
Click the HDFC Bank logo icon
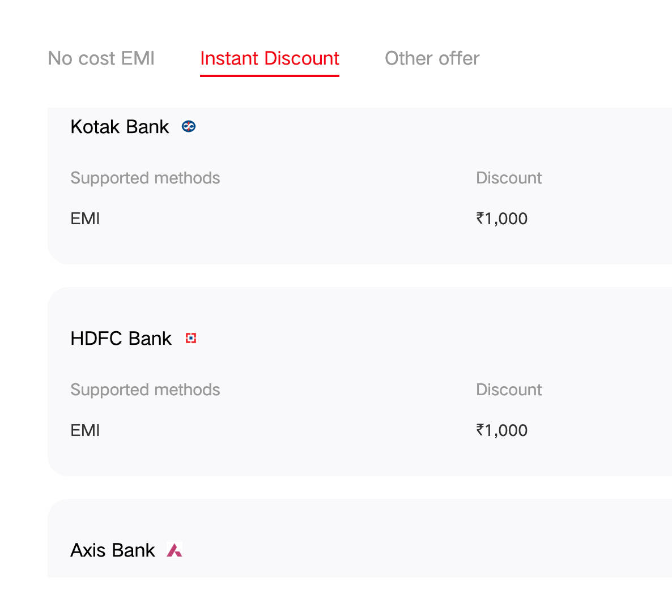191,339
